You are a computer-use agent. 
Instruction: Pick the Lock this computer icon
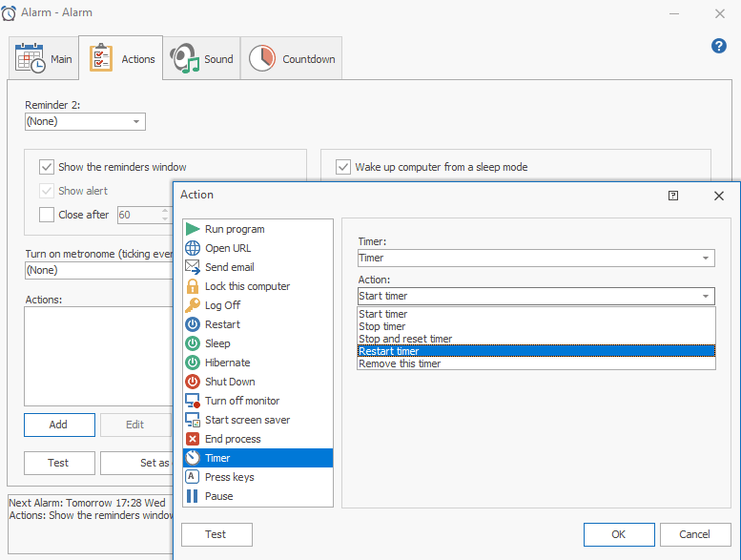click(x=193, y=286)
